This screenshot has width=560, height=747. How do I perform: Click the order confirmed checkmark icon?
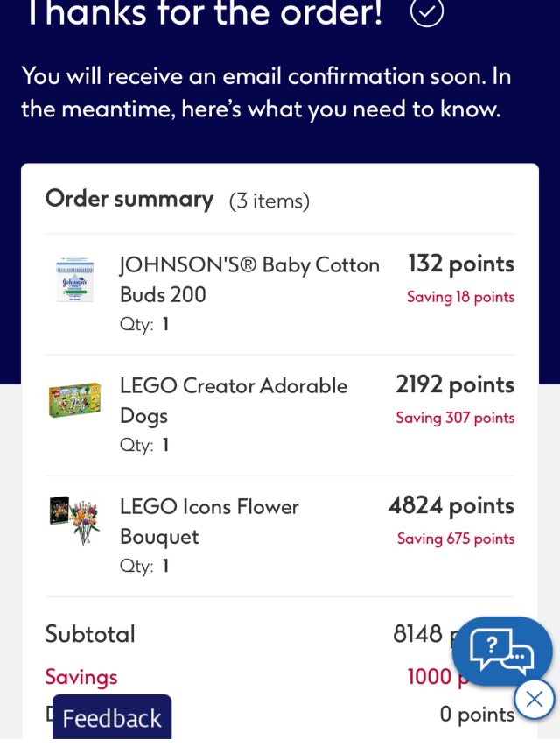(x=427, y=11)
